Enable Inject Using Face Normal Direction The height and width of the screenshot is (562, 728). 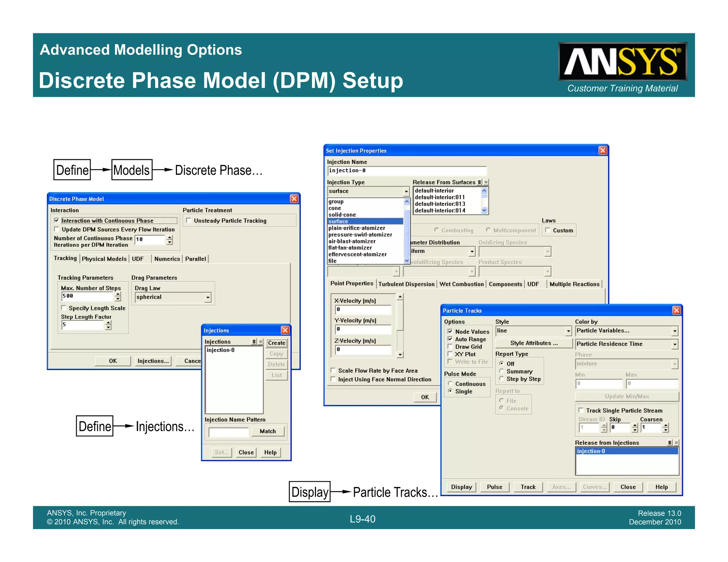click(x=333, y=379)
